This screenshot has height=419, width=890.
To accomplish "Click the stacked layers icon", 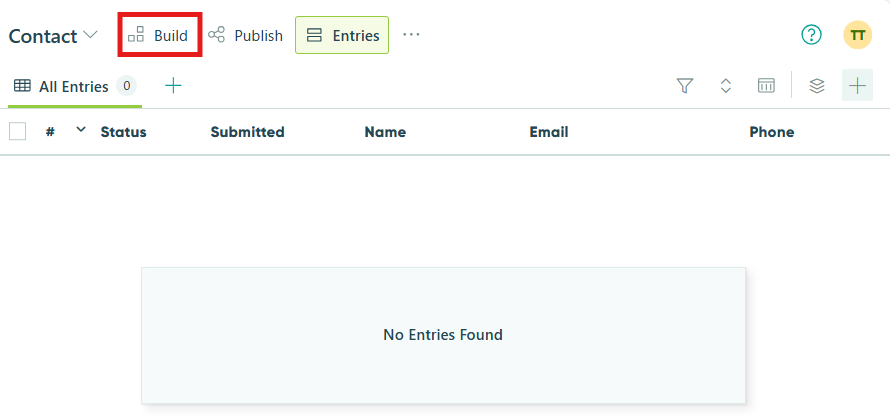I will (x=817, y=86).
